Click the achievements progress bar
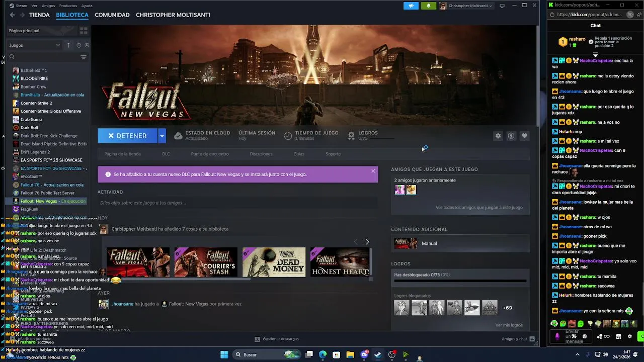This screenshot has width=644, height=362. pos(460,282)
